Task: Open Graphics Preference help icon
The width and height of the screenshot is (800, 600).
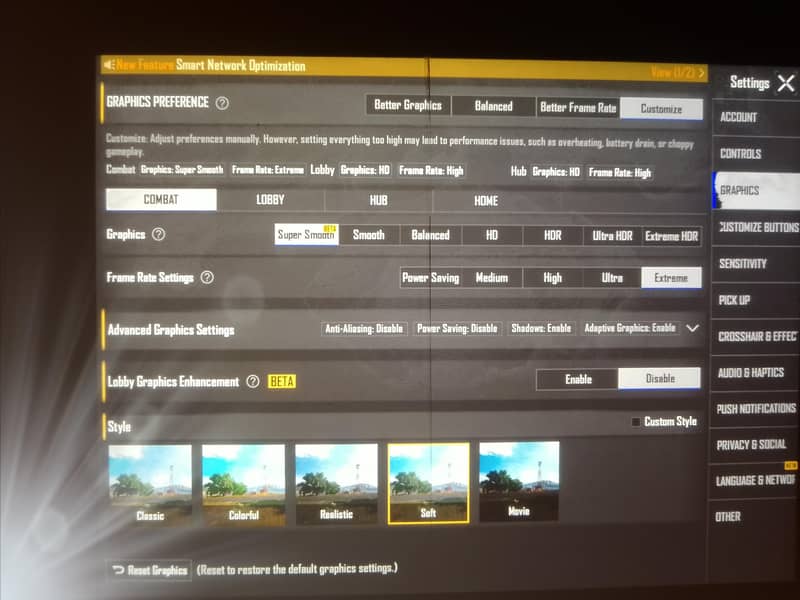Action: pyautogui.click(x=222, y=103)
